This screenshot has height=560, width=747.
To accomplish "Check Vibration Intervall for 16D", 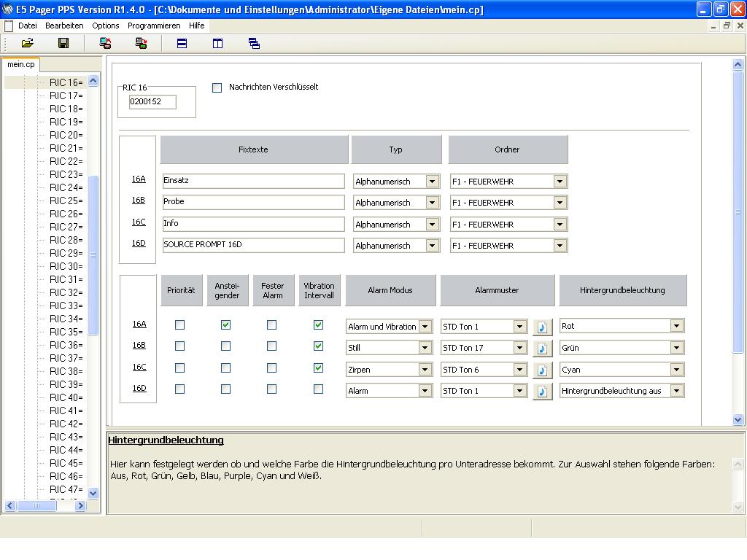I will [x=318, y=389].
